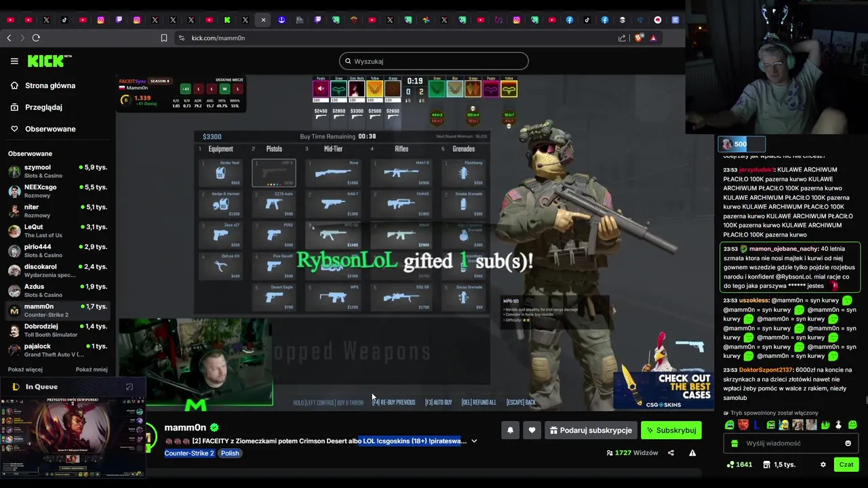Screen dimensions: 868x488
Task: Click the 1727 Widzów viewer count
Action: point(632,453)
